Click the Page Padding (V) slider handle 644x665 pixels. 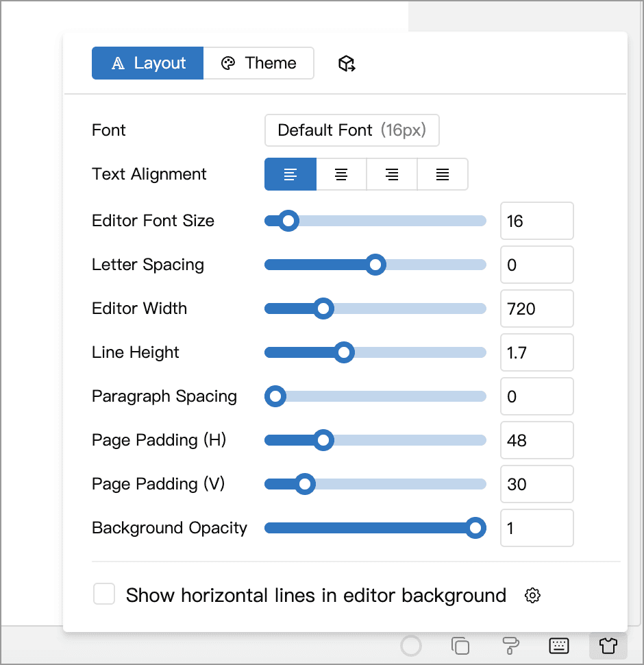point(305,484)
